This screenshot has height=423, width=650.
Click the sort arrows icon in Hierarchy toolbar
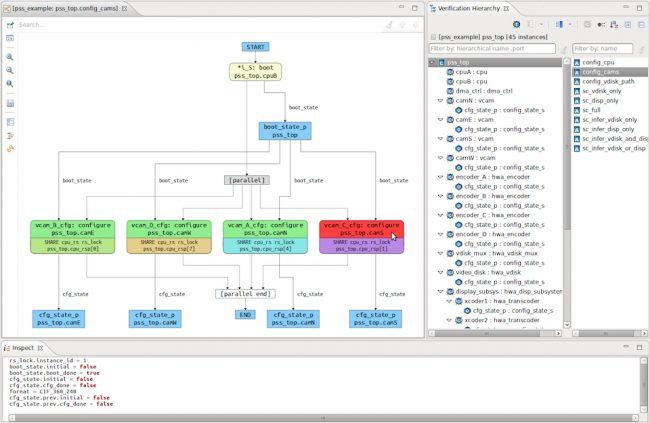click(614, 25)
